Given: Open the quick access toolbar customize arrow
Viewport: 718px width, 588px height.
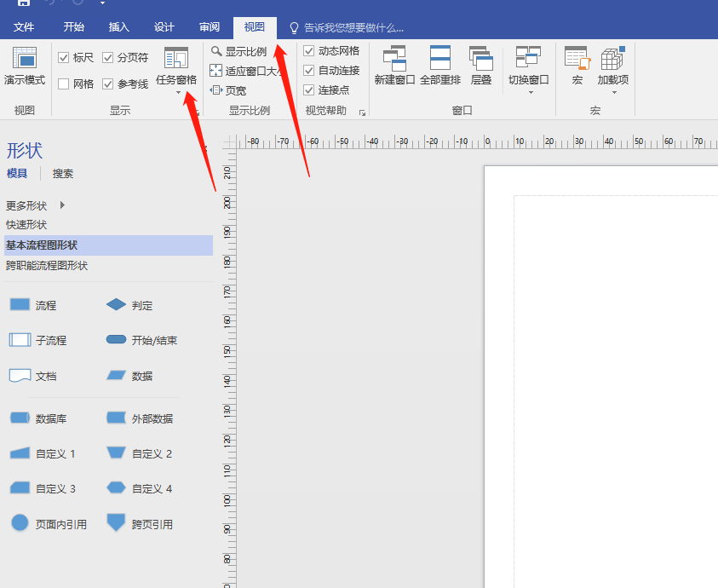Looking at the screenshot, I should point(102,3).
